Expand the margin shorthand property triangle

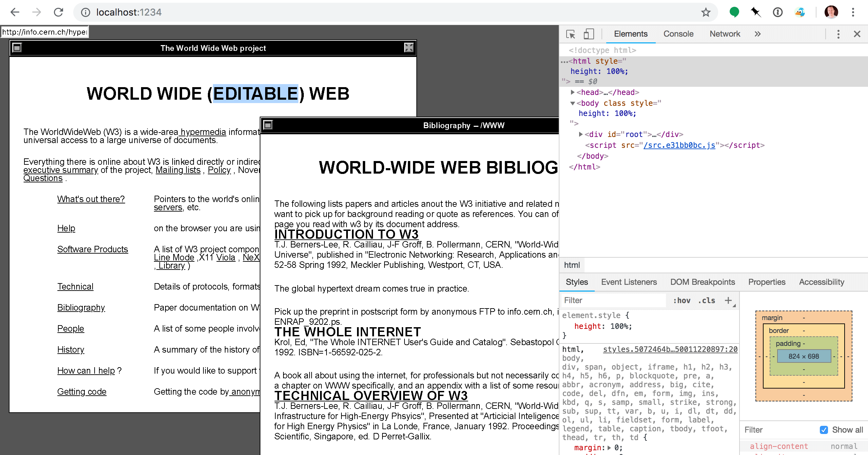(609, 448)
